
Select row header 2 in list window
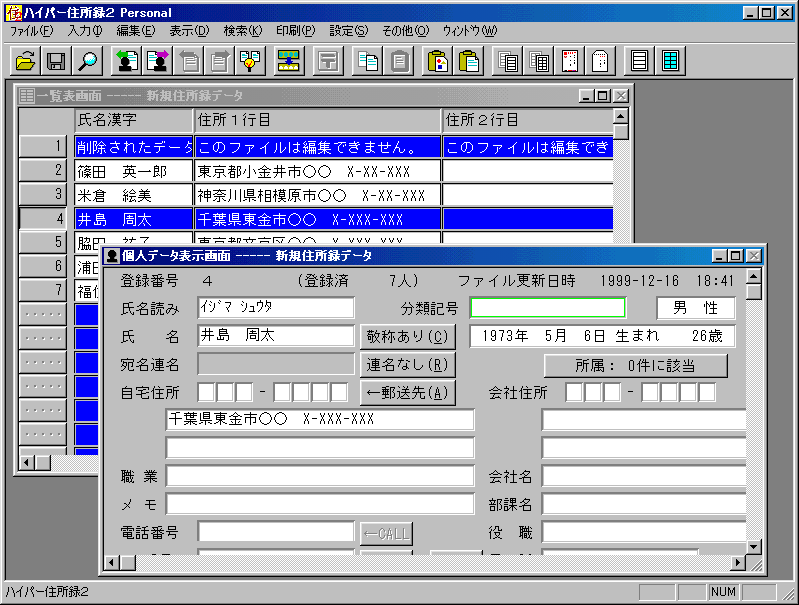(x=43, y=171)
